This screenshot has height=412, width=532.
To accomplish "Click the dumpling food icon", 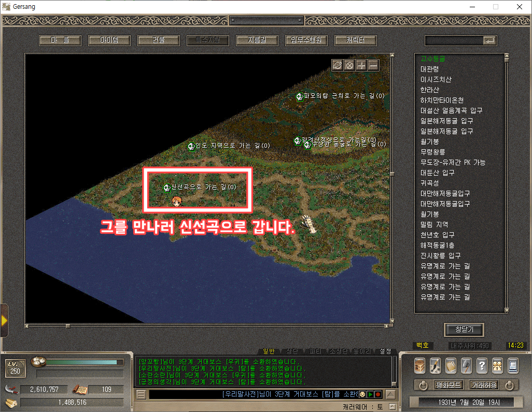I will click(39, 362).
